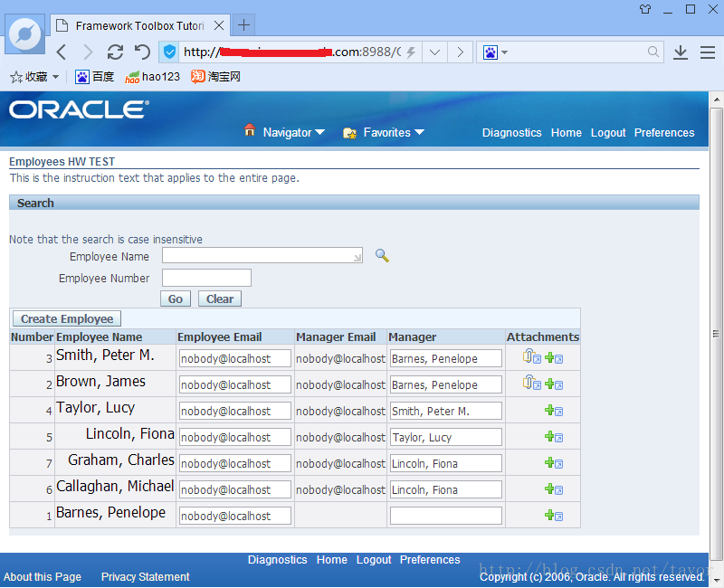Image resolution: width=724 pixels, height=588 pixels.
Task: Open the browser hamburger menu
Action: pyautogui.click(x=708, y=52)
